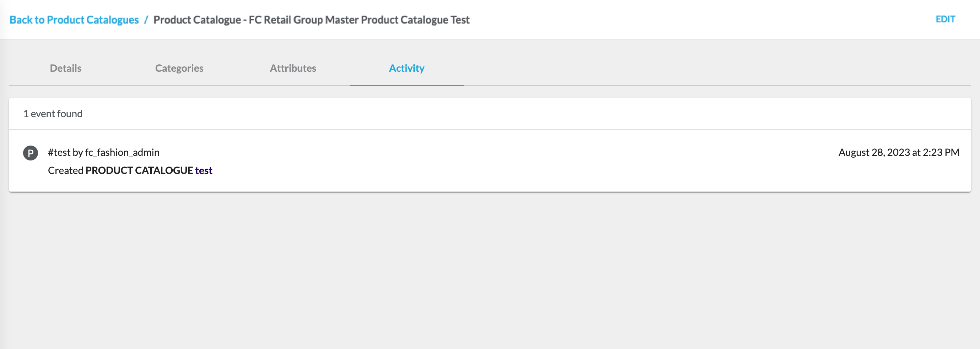Click the word 'by' in the event line
This screenshot has height=349, width=980.
tap(77, 152)
